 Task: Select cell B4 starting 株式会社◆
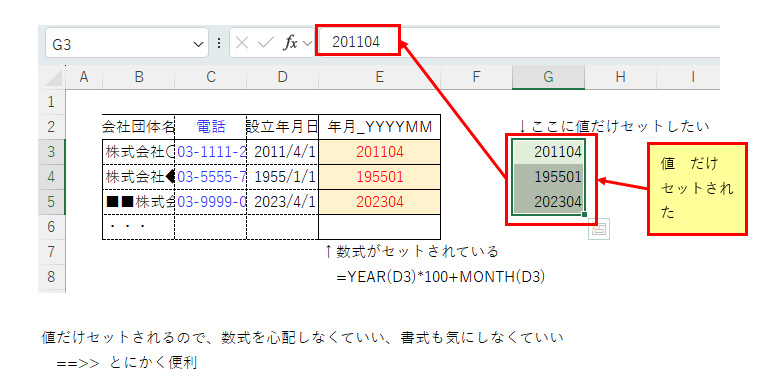pos(138,177)
